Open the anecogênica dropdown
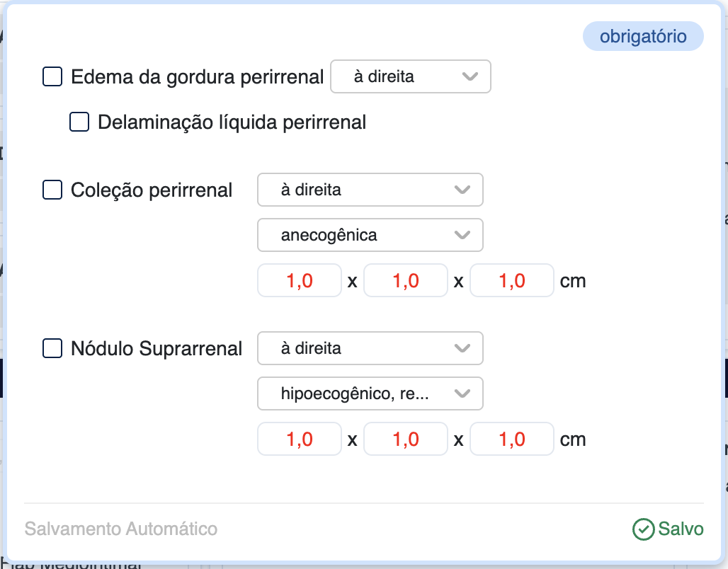This screenshot has width=728, height=569. (370, 235)
